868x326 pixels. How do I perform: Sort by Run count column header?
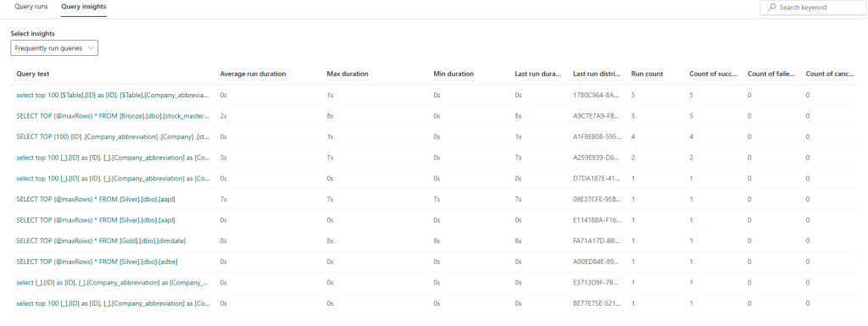coord(647,74)
